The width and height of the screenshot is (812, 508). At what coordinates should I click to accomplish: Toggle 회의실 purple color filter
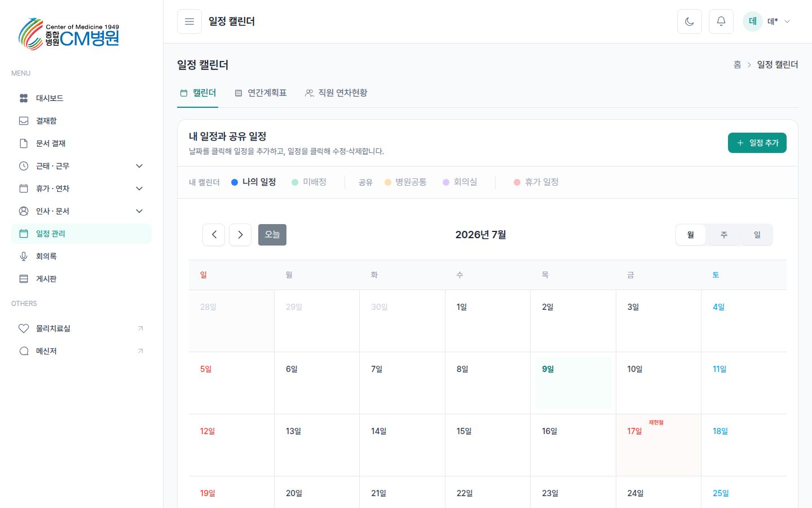point(460,182)
